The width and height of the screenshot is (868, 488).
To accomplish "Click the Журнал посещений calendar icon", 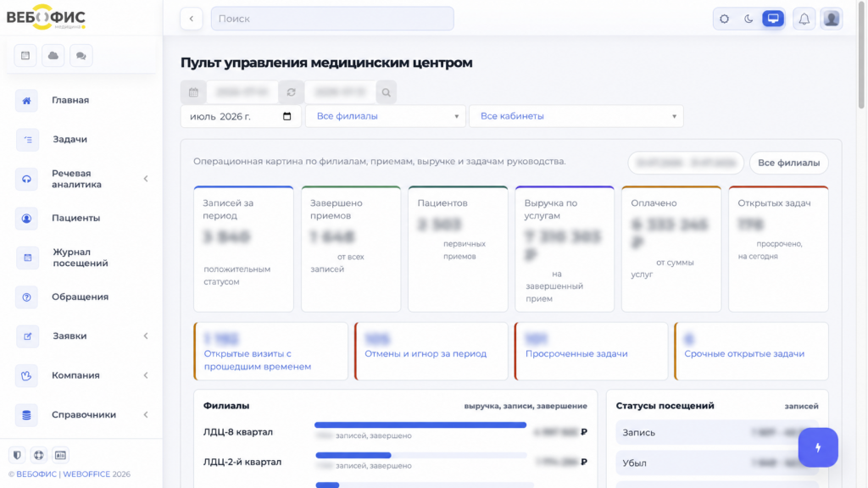I will [27, 258].
